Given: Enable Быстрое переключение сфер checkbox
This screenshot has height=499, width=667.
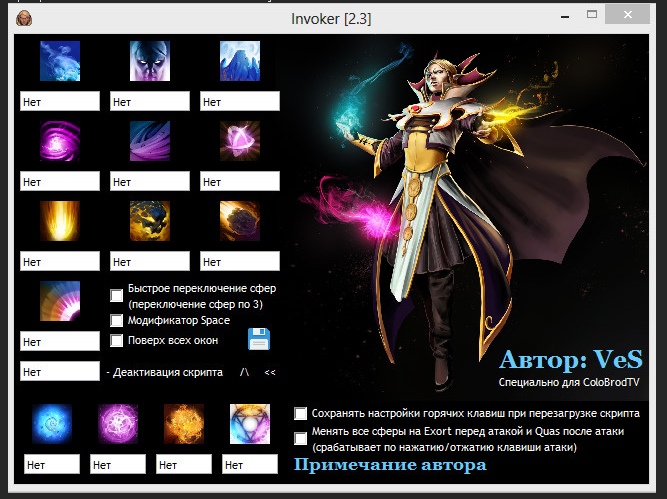Looking at the screenshot, I should point(117,295).
